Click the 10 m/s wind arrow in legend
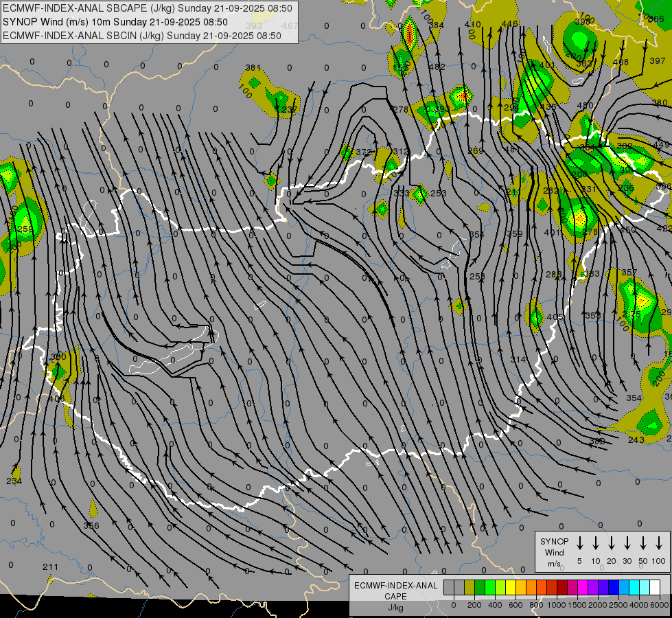Screen dimensions: 672x618 595,543
